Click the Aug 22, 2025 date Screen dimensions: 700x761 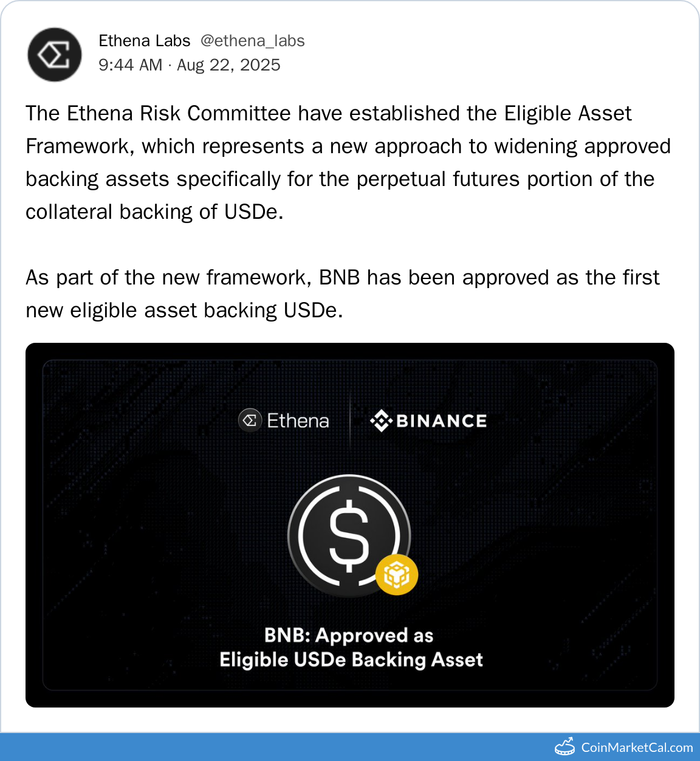pos(228,65)
